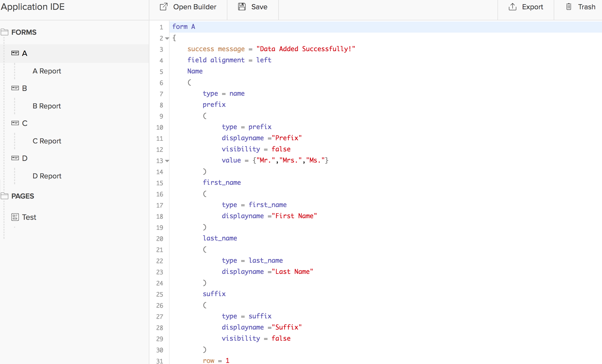Click the highlighted form A line in editor
This screenshot has height=364, width=602.
pyautogui.click(x=184, y=27)
